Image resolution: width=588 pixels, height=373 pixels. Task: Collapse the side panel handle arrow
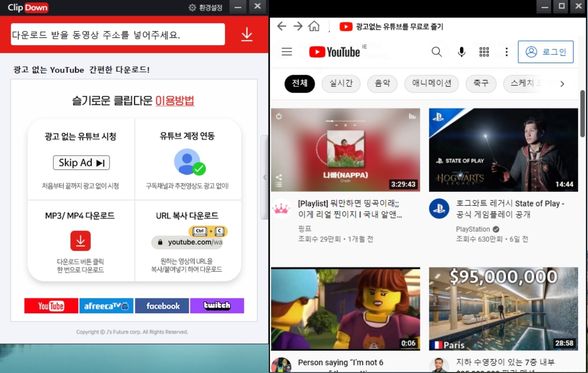click(264, 177)
